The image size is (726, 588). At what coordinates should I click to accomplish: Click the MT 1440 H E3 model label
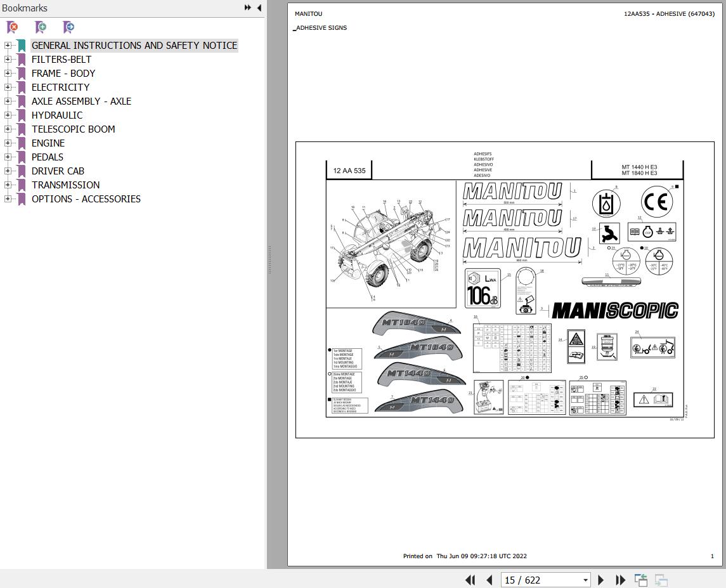pyautogui.click(x=639, y=167)
